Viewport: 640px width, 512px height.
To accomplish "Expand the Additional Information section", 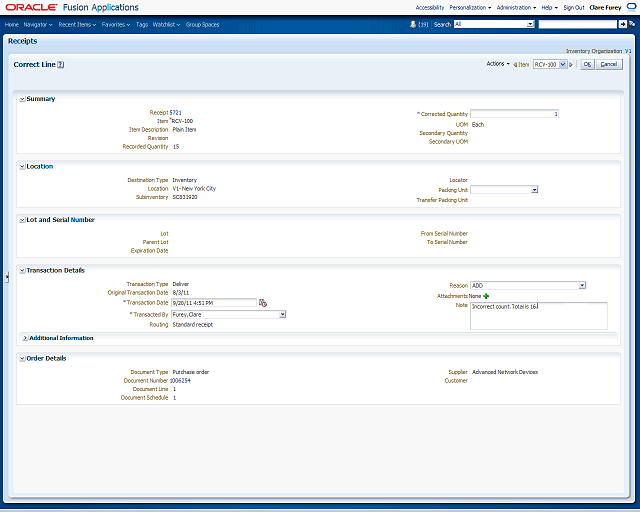I will (x=25, y=338).
